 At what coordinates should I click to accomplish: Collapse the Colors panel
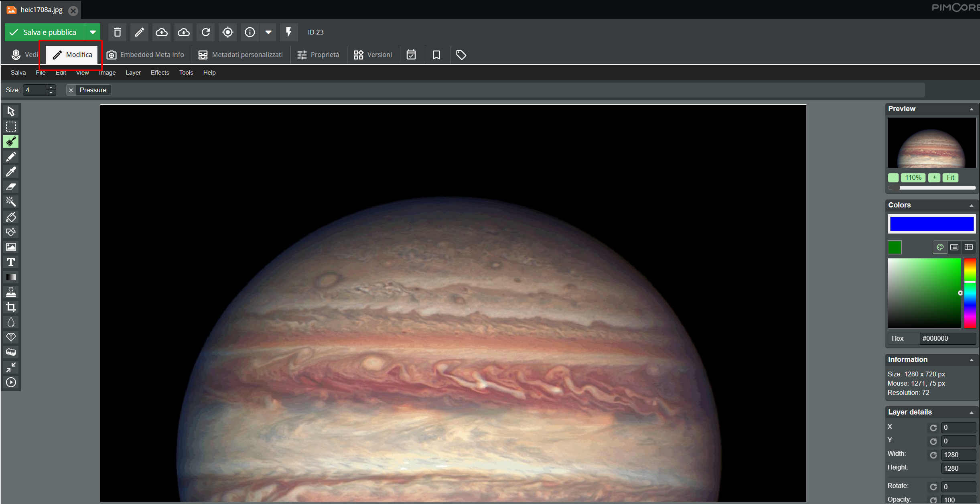pyautogui.click(x=971, y=205)
